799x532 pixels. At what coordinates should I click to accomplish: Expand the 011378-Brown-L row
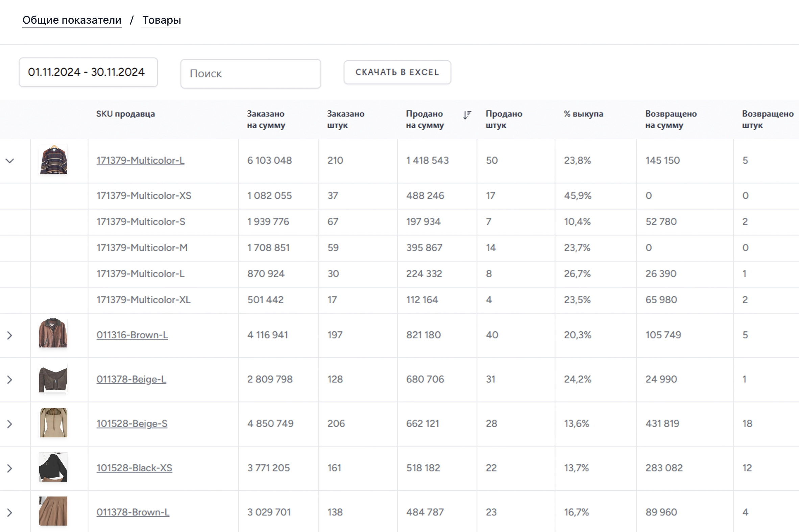10,513
